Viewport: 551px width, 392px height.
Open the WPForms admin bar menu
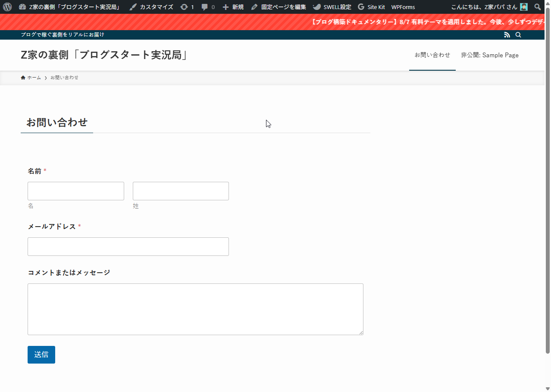[x=403, y=7]
